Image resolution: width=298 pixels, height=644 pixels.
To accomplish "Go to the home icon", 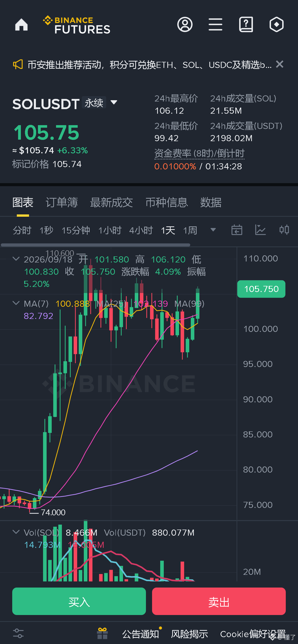I will coord(21,25).
